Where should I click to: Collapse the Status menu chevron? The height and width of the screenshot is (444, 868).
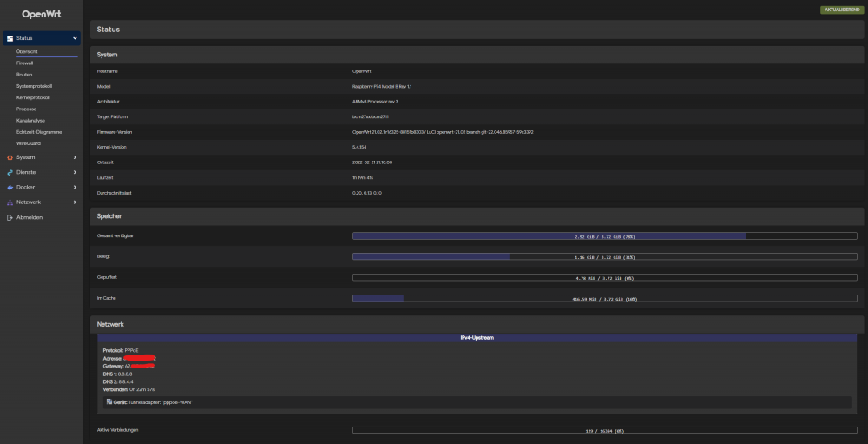[75, 38]
